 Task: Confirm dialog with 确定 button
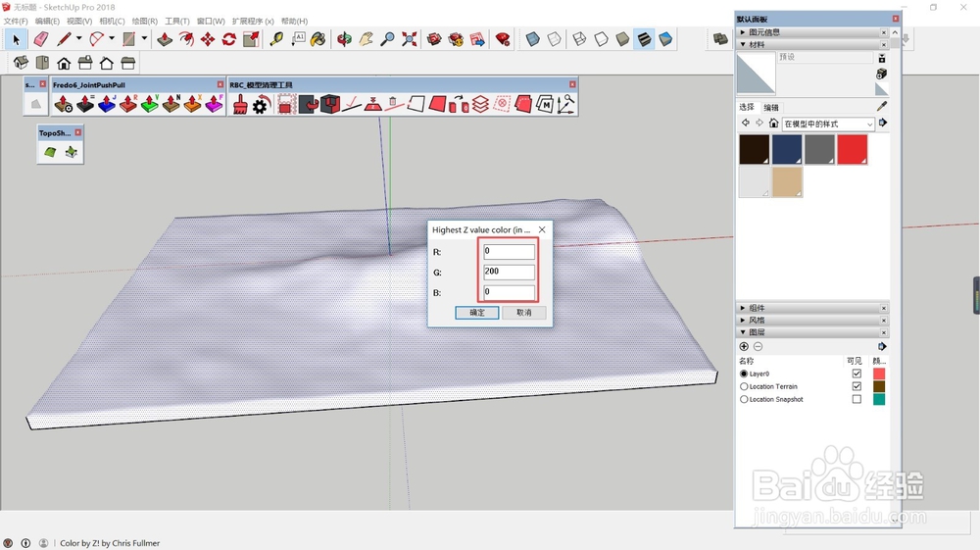[477, 313]
